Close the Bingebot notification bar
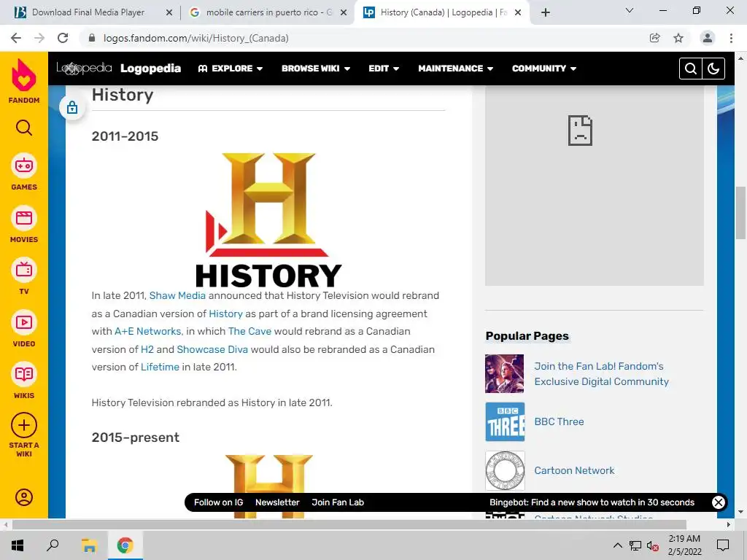 click(718, 502)
